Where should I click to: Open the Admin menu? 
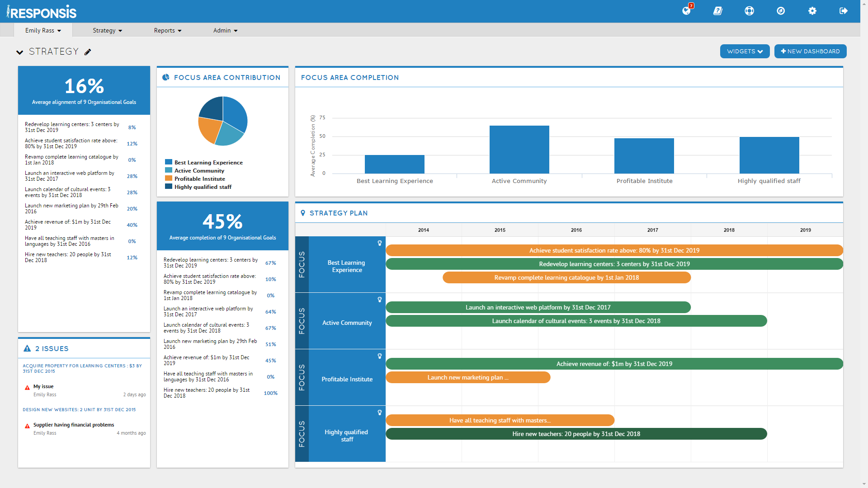[225, 30]
